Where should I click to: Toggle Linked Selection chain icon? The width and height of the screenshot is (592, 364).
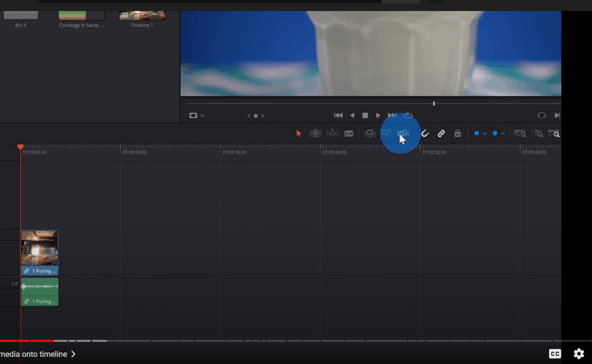[x=441, y=134]
